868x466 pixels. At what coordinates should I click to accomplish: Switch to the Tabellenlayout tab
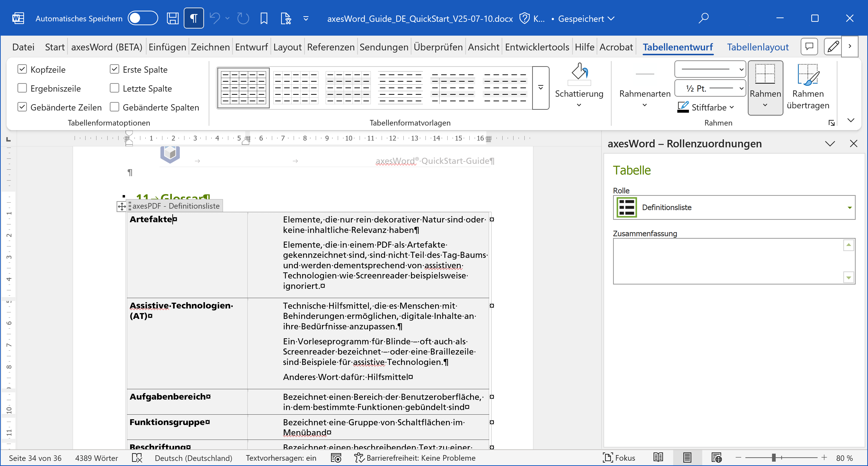(758, 47)
